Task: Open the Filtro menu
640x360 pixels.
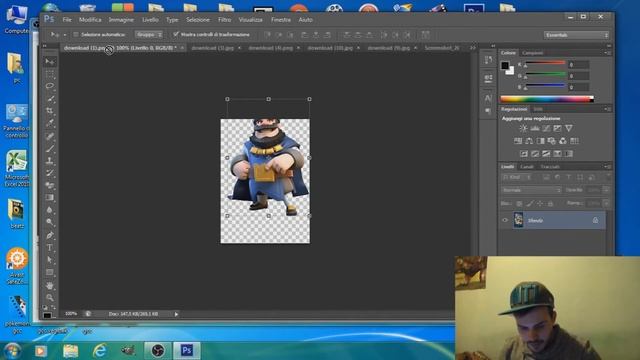Action: click(x=224, y=20)
